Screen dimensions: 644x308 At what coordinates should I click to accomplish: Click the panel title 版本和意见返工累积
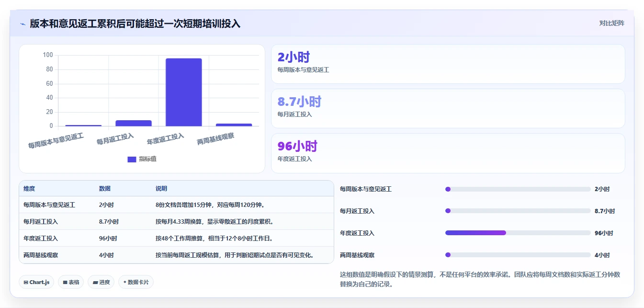click(x=135, y=23)
